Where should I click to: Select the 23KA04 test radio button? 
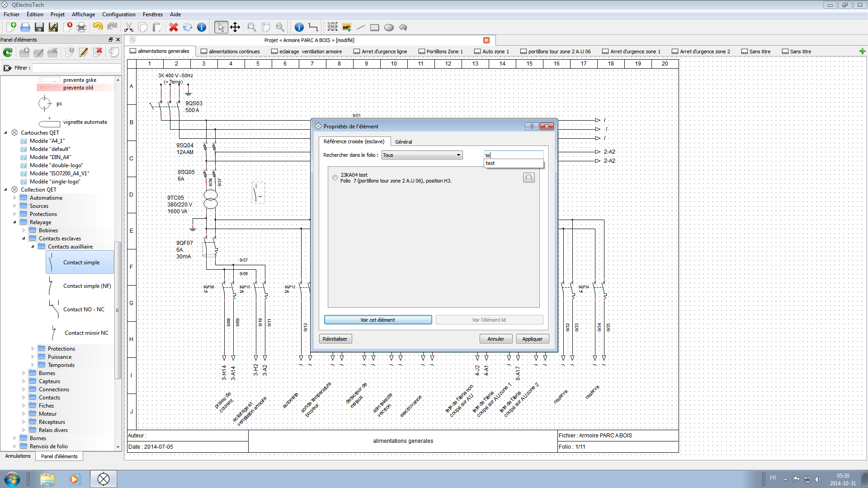(x=335, y=178)
